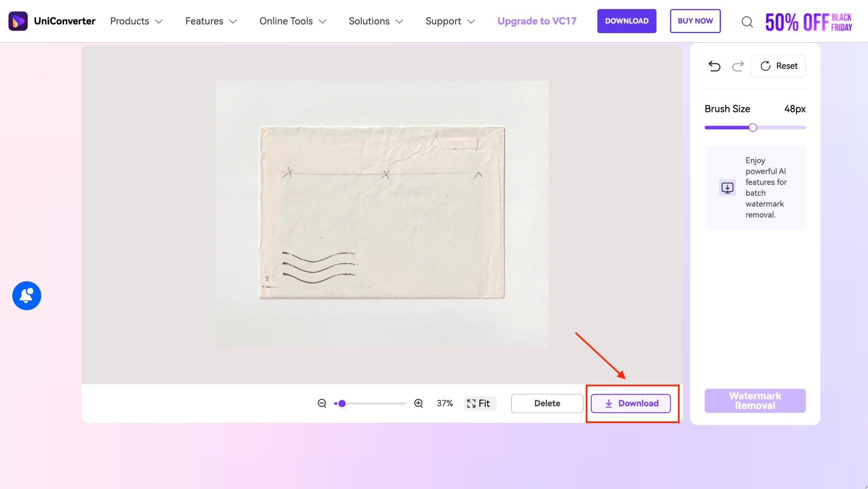Click the undo arrow icon

coord(714,66)
